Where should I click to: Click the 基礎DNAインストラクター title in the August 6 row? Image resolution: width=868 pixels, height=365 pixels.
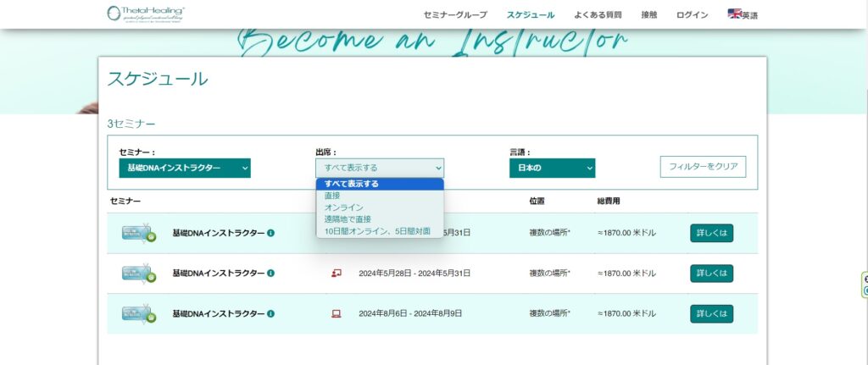tap(219, 313)
